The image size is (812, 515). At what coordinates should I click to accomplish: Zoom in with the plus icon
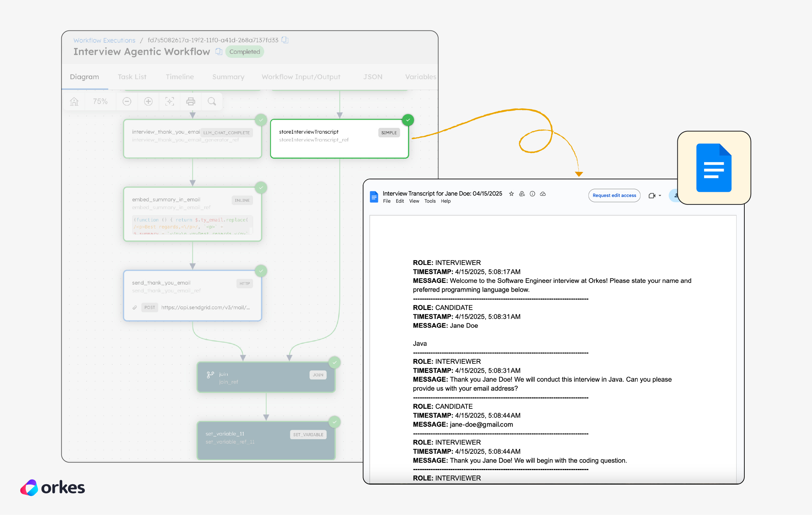point(148,102)
